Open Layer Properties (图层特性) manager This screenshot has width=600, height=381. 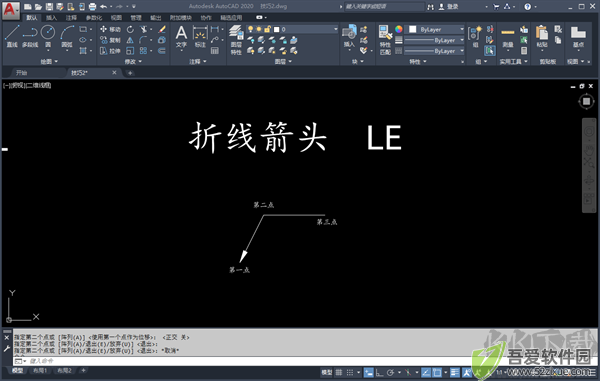[236, 40]
